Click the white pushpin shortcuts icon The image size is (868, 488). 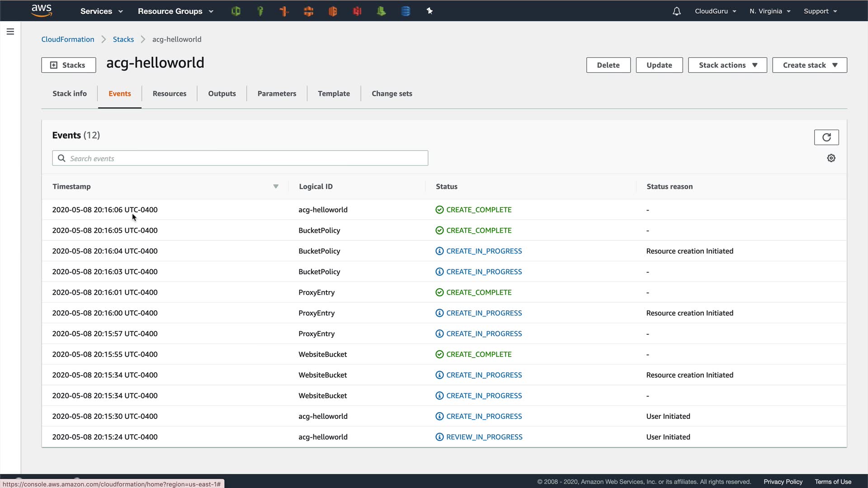(x=429, y=11)
